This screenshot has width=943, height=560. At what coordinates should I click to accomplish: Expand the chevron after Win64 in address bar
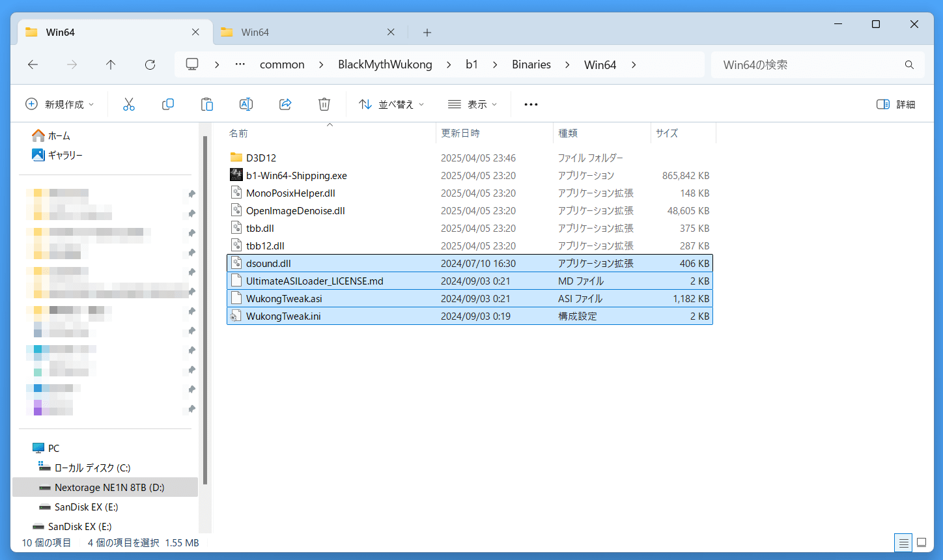[x=634, y=64]
